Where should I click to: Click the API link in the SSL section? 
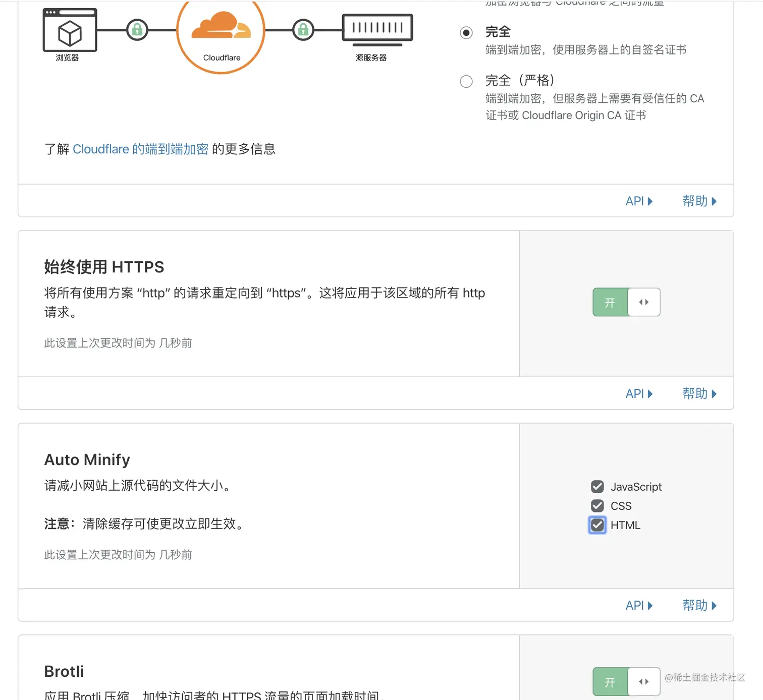coord(635,201)
